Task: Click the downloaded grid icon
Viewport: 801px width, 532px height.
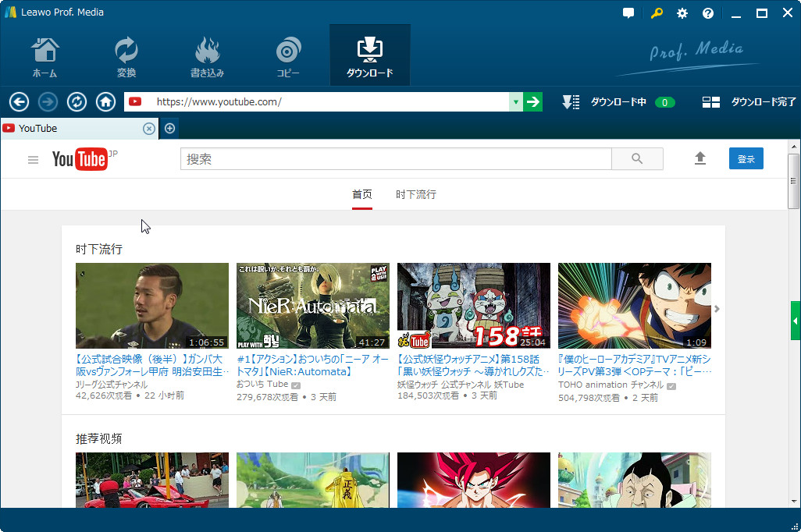Action: pos(711,102)
